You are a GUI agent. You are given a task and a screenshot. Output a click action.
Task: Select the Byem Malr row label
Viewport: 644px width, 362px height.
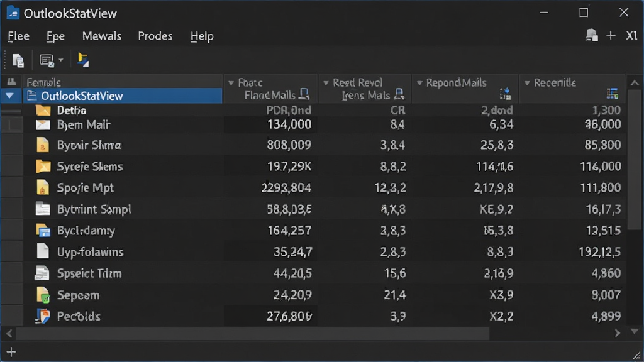pos(84,125)
